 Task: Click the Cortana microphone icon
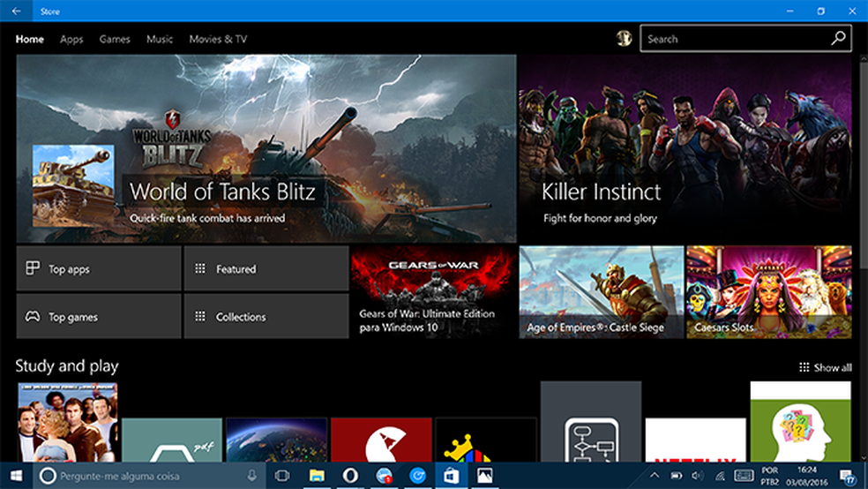252,476
